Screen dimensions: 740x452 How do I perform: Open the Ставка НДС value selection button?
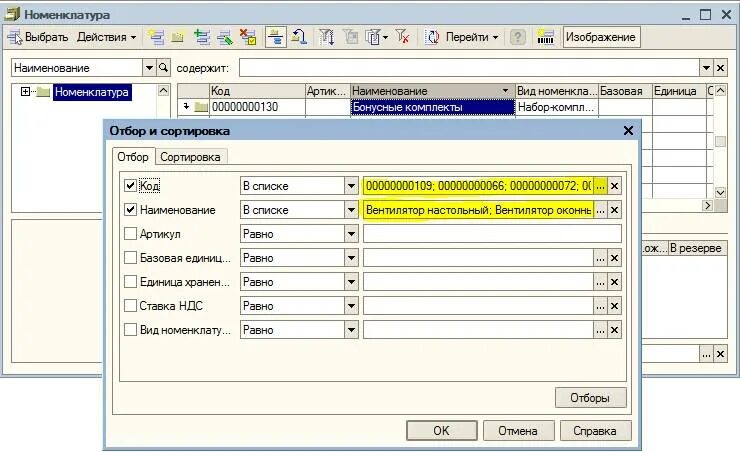[x=600, y=306]
